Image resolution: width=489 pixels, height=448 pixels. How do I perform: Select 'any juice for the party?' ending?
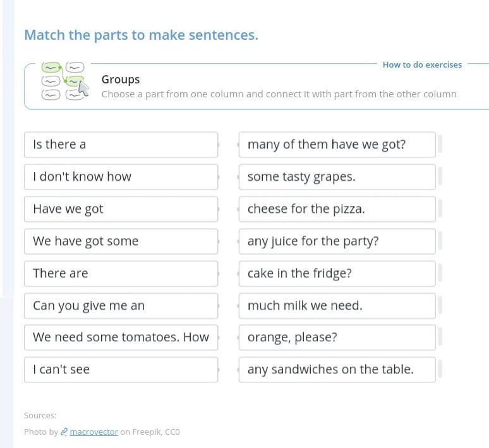coord(337,241)
